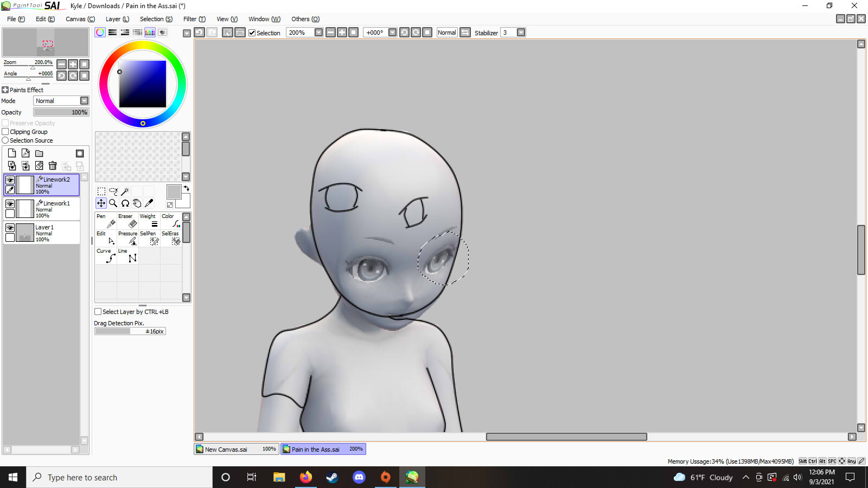Hide the Linework1 layer
The width and height of the screenshot is (868, 488).
(10, 204)
